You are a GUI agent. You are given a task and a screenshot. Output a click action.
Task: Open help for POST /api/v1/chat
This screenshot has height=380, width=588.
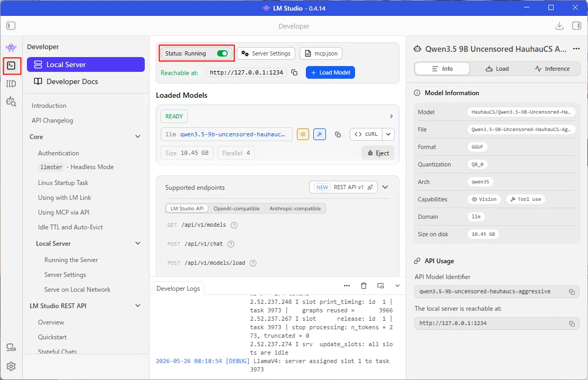point(231,244)
